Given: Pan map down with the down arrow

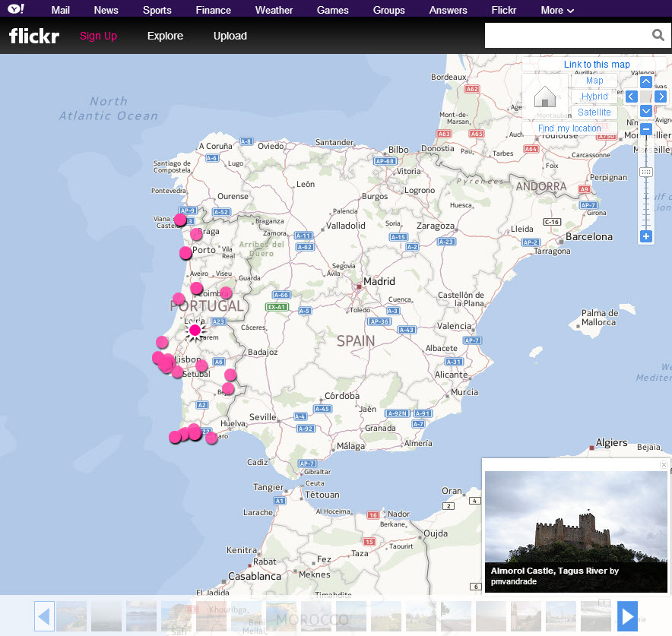Looking at the screenshot, I should click(x=646, y=112).
